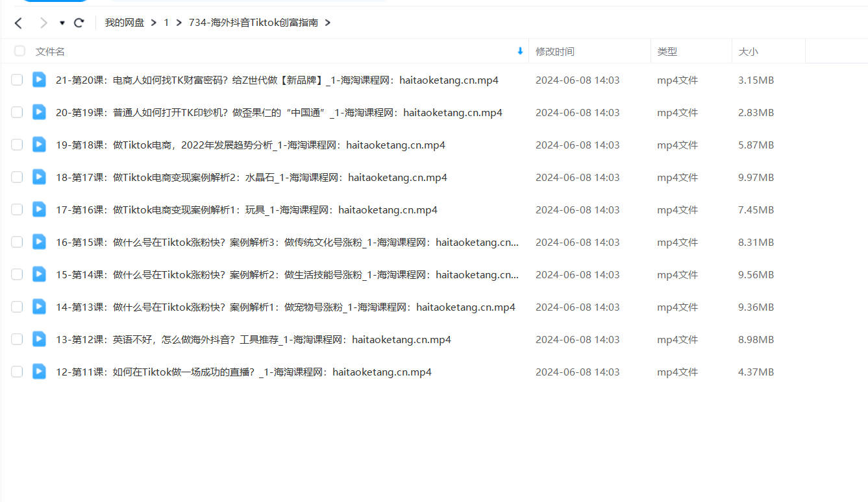The height and width of the screenshot is (502, 868).
Task: Click the 4.37MB size cell
Action: [x=756, y=372]
